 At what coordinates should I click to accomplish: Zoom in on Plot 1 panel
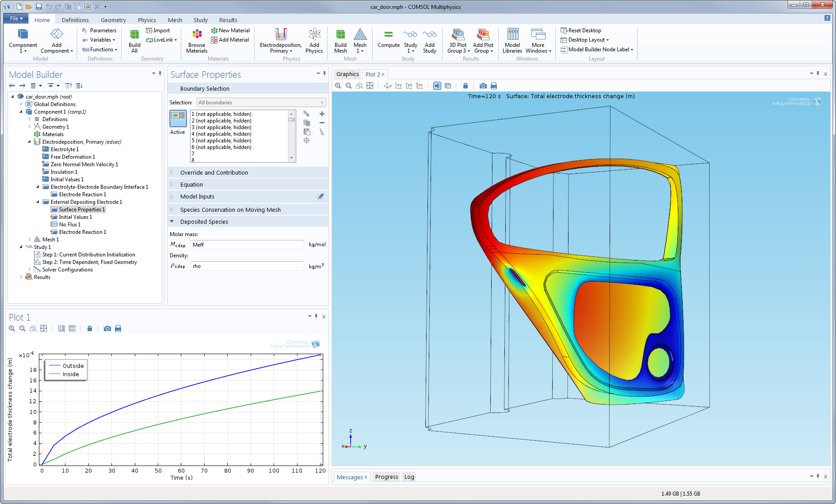point(12,328)
